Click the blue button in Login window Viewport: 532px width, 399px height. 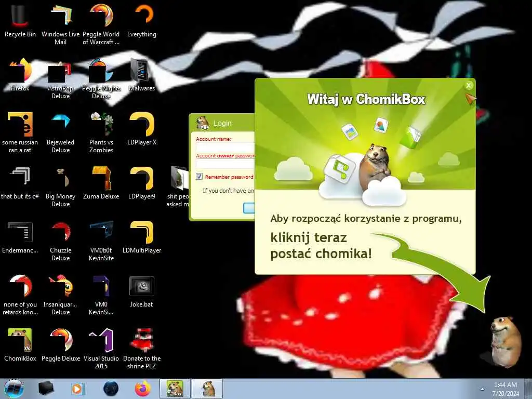tap(249, 208)
